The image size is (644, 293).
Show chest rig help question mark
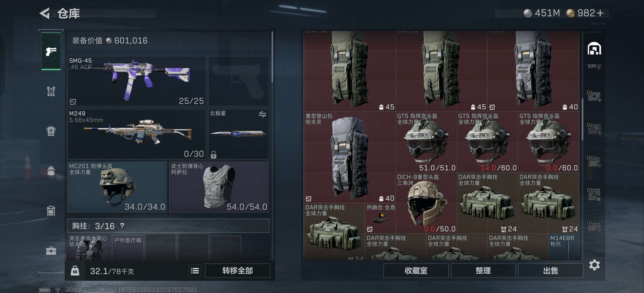122,226
